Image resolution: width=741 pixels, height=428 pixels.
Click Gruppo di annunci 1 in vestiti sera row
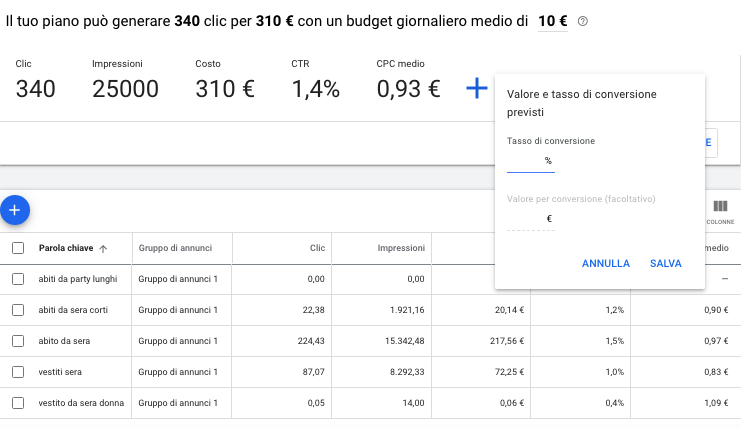(x=178, y=372)
